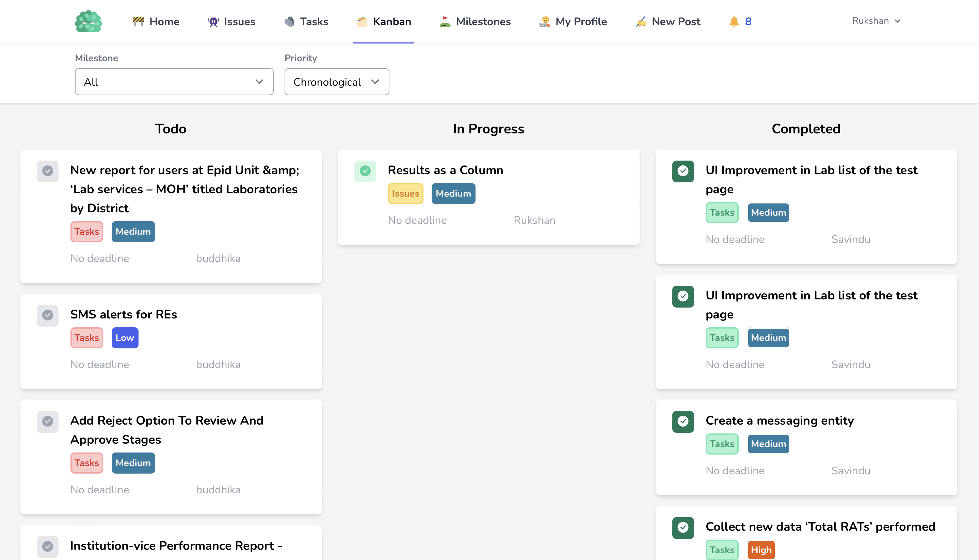Expand the Priority Chronological dropdown
Screen dimensions: 979x560
point(336,82)
